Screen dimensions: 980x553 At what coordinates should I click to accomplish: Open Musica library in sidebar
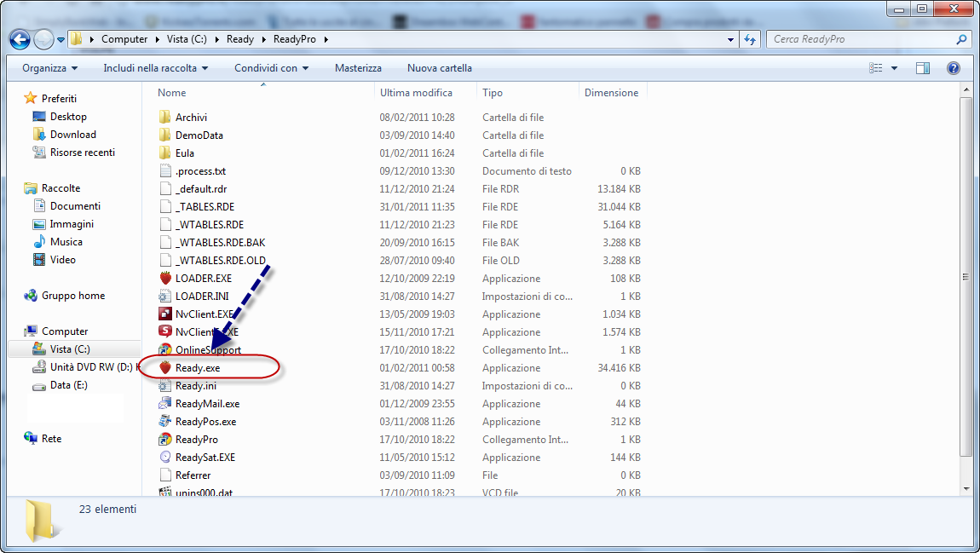click(x=66, y=242)
